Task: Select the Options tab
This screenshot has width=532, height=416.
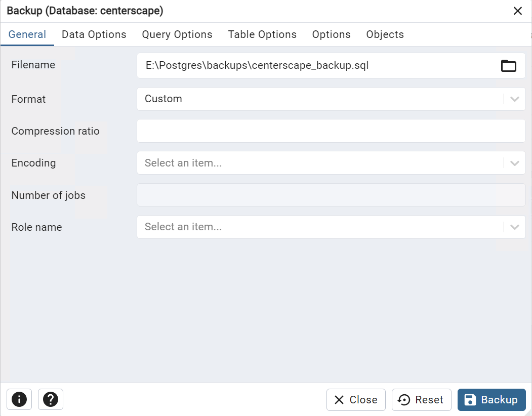Action: pyautogui.click(x=331, y=34)
